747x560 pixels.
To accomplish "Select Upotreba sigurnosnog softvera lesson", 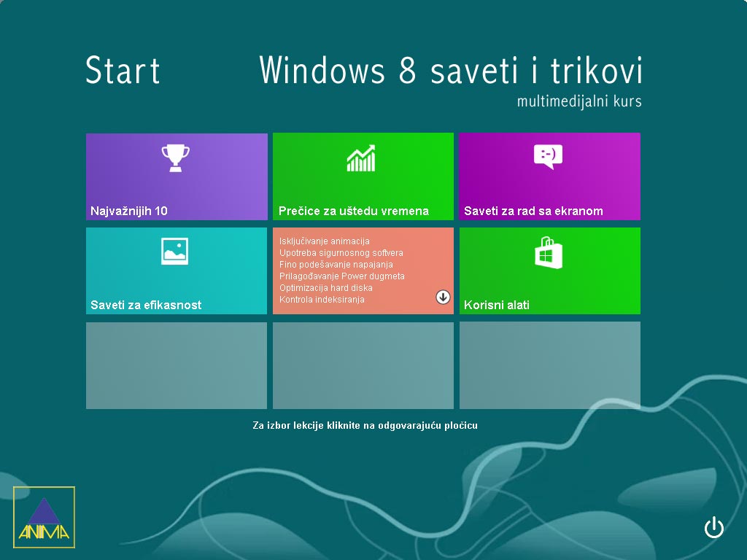I will point(341,253).
